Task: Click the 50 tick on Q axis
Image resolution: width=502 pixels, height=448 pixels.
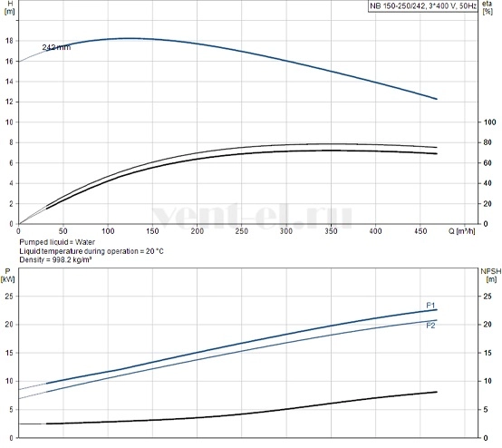Action: click(63, 231)
